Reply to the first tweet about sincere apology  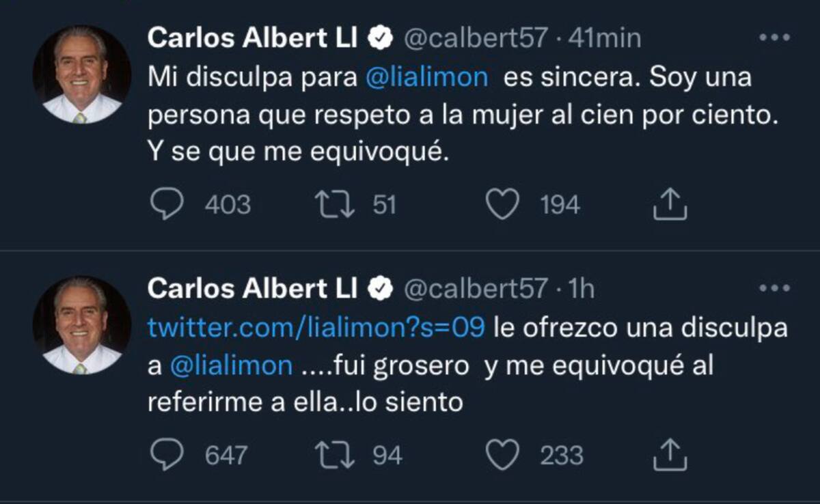[x=165, y=205]
